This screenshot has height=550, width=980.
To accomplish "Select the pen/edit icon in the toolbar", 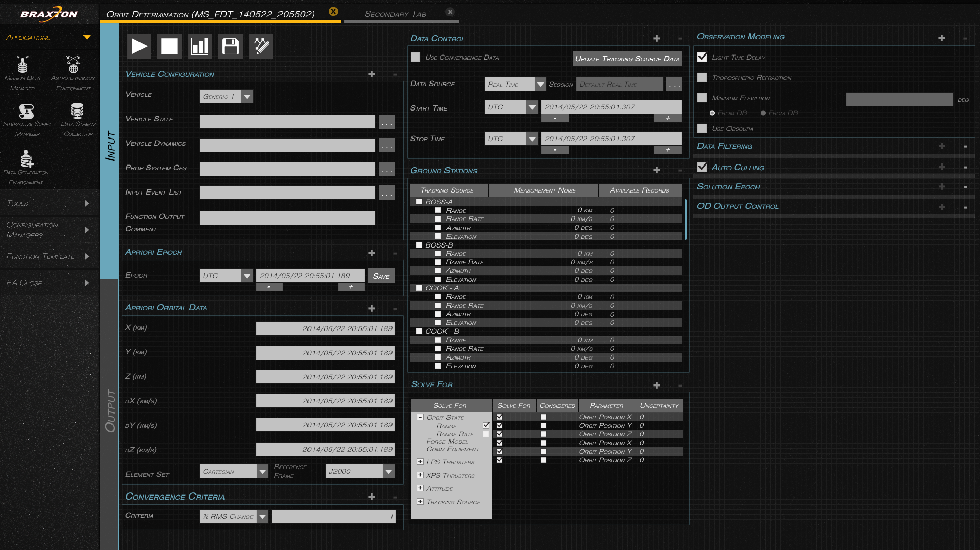I will [x=261, y=46].
